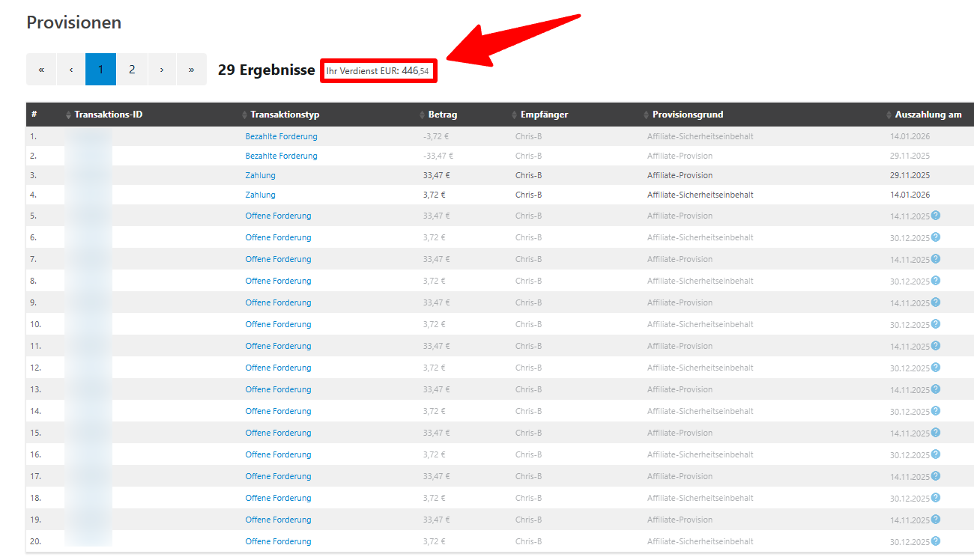Go to first page with « button
This screenshot has height=560, width=974.
tap(41, 70)
